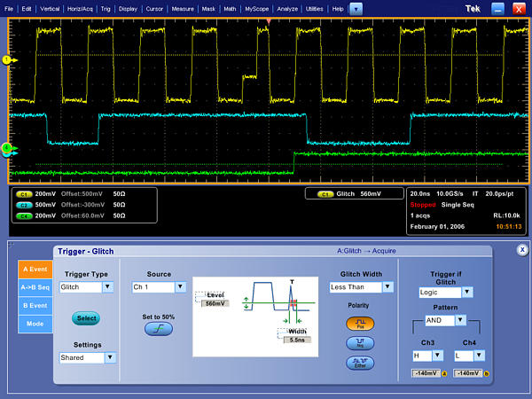
Task: Click the C4 channel badge in readout
Action: [24, 215]
